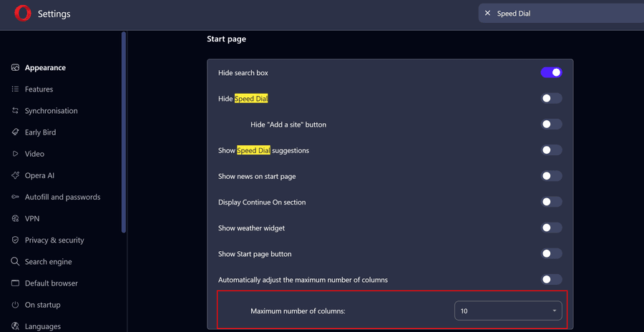Open Video settings section

pos(34,154)
